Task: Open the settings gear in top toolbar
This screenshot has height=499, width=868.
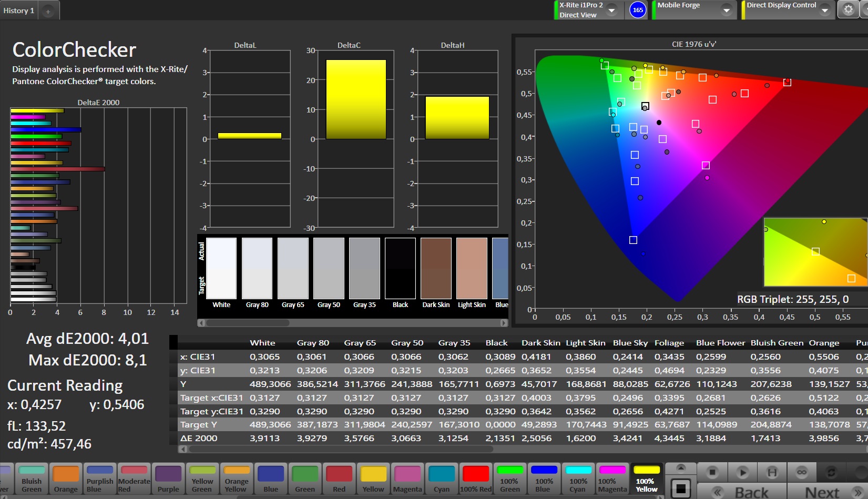Action: (848, 9)
